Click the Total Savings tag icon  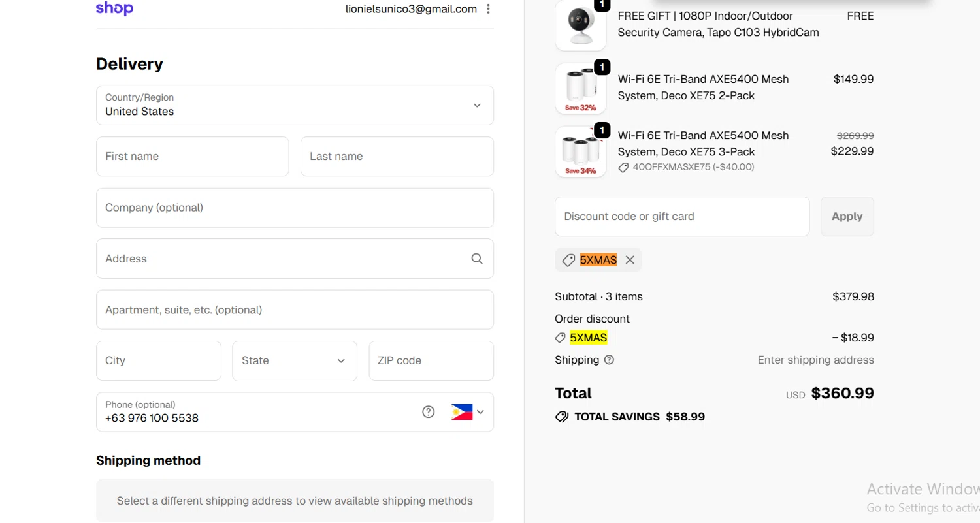click(562, 417)
